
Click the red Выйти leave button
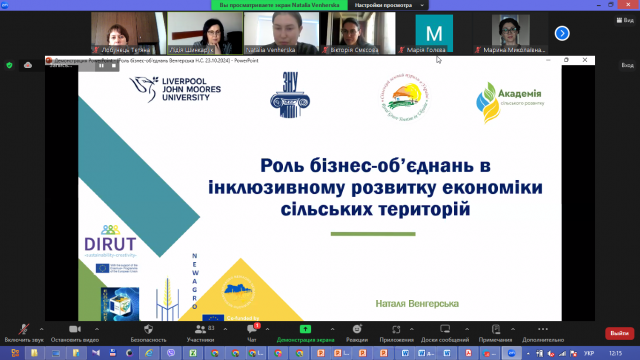pos(619,333)
